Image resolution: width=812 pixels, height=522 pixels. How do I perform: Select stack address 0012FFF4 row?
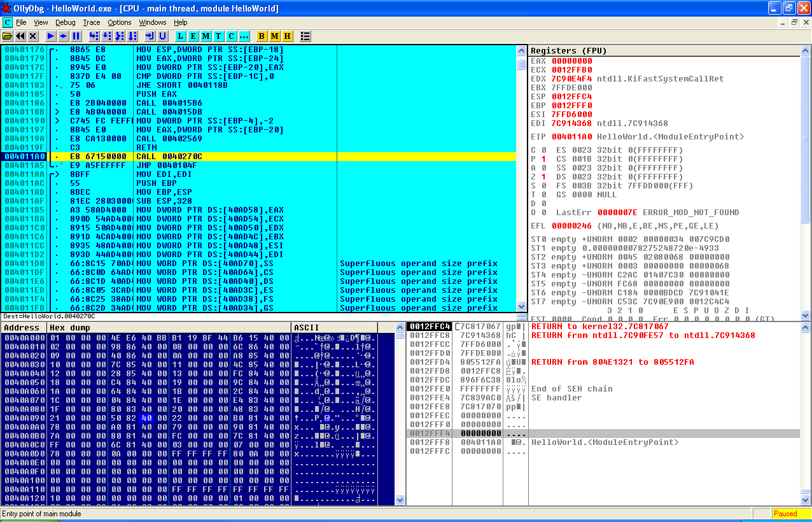coord(603,434)
